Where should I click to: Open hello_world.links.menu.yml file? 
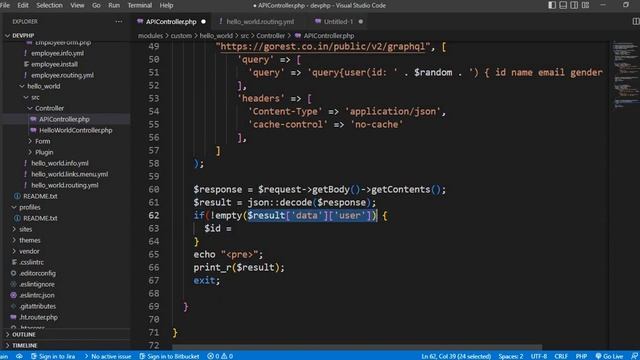click(69, 174)
